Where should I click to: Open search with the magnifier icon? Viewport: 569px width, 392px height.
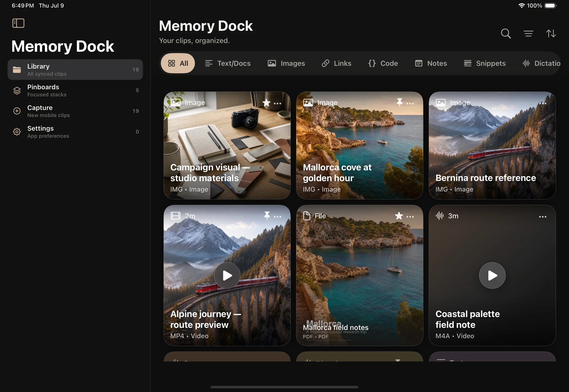pos(506,34)
